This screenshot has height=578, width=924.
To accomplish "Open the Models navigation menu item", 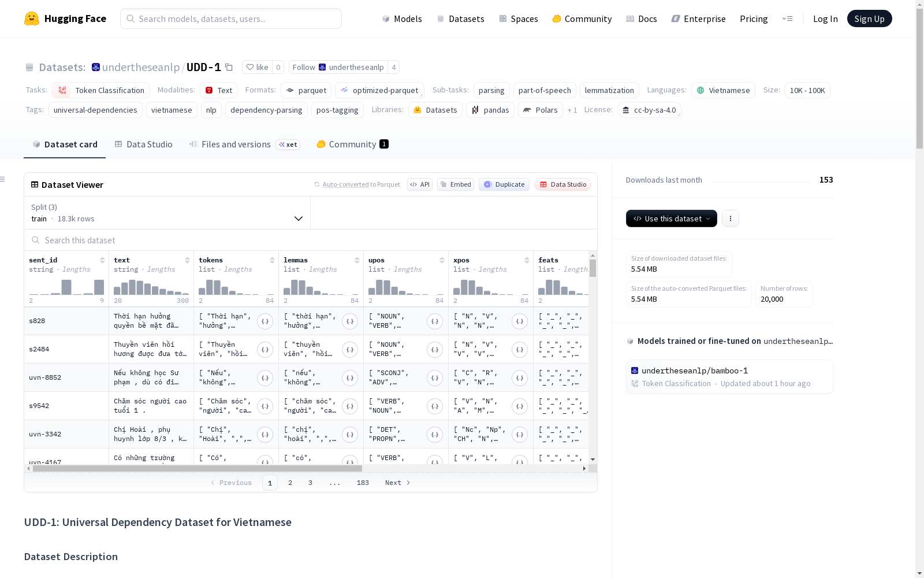I will 402,18.
